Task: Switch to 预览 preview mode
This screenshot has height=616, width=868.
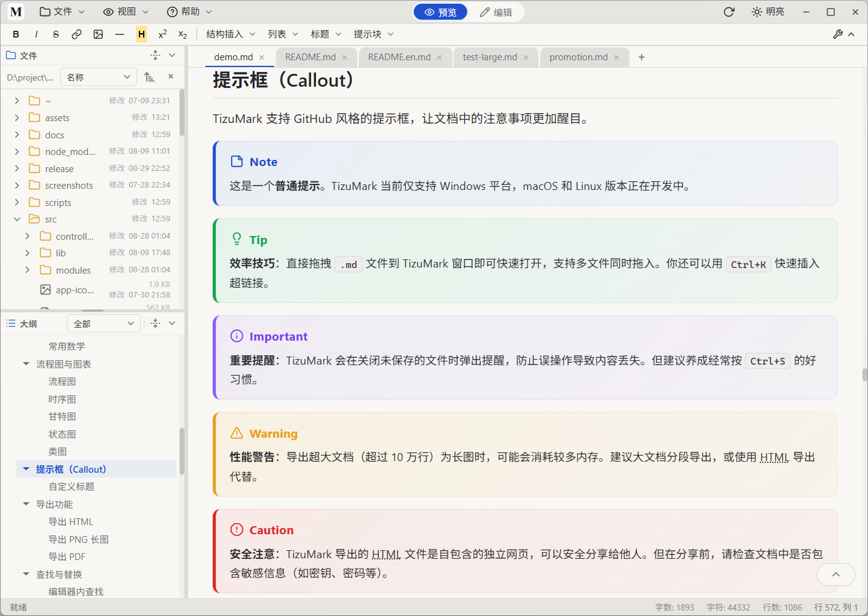Action: pos(440,12)
